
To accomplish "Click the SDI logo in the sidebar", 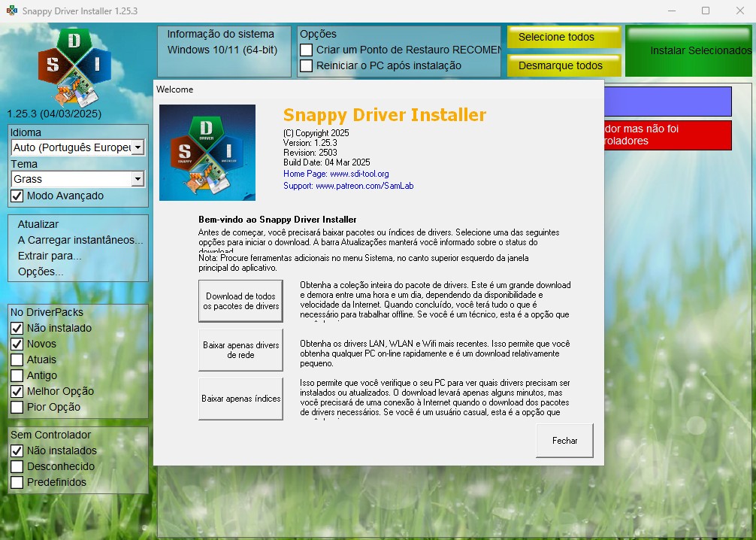I will 74,68.
